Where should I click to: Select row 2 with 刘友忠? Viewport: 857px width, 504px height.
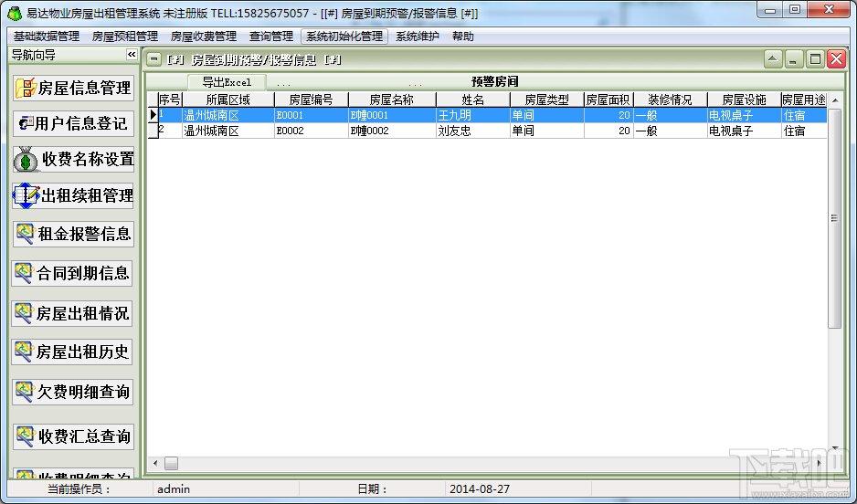(487, 131)
